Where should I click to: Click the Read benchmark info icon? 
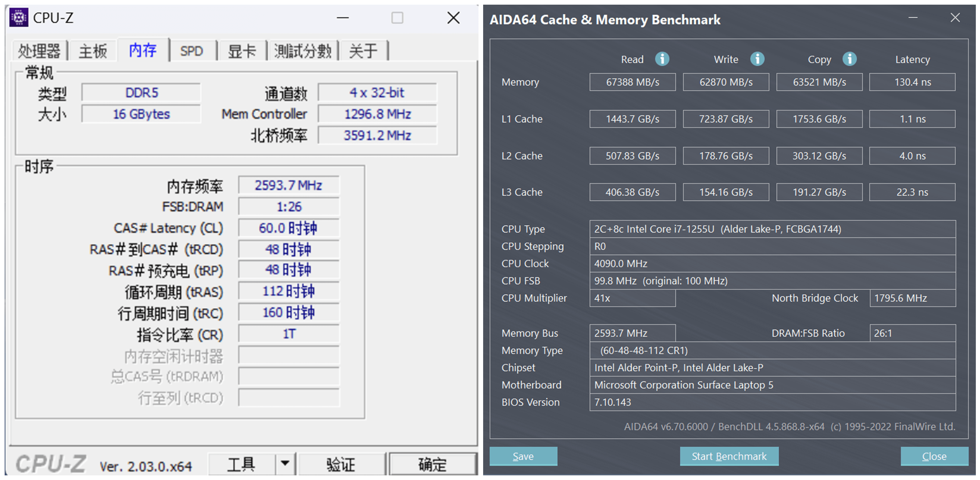coord(662,59)
